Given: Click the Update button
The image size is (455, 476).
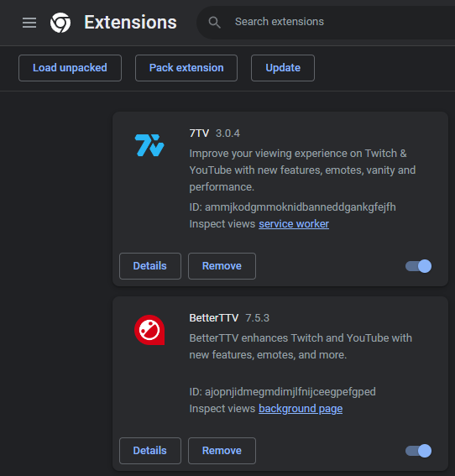Looking at the screenshot, I should pos(283,68).
